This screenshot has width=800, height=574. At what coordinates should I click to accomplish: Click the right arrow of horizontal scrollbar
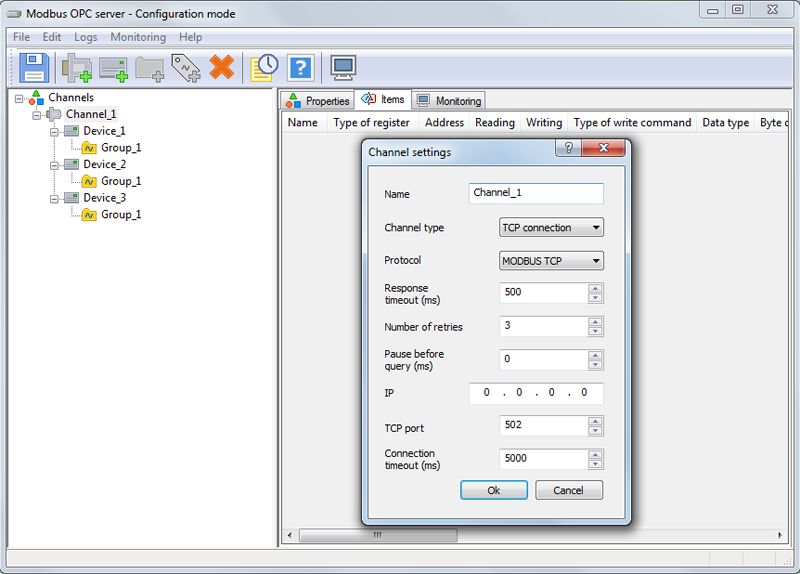point(780,535)
